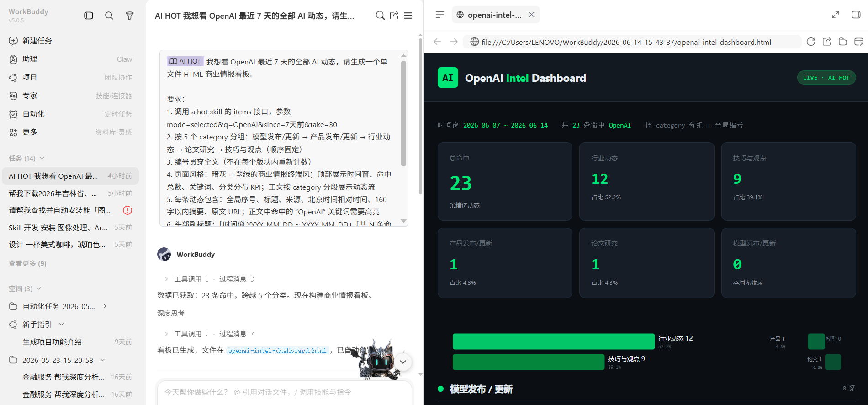This screenshot has height=405, width=868.
Task: Close the openai-intel tab
Action: tap(532, 15)
